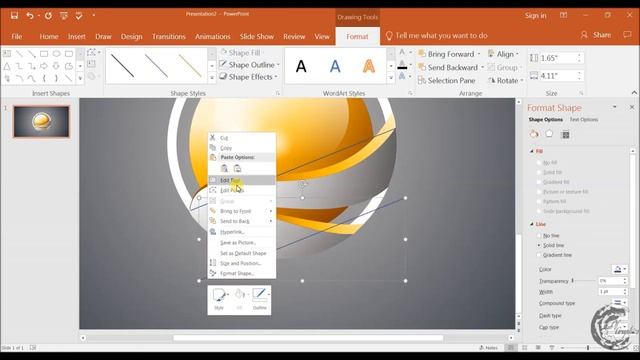Select the No line radio button
The width and height of the screenshot is (640, 360).
pyautogui.click(x=539, y=236)
